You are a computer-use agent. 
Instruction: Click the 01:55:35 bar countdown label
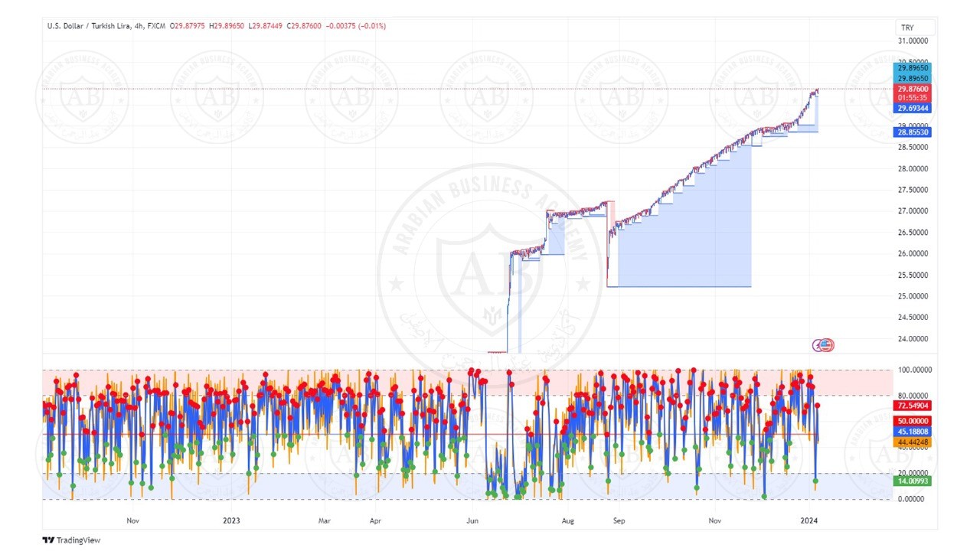tap(913, 98)
